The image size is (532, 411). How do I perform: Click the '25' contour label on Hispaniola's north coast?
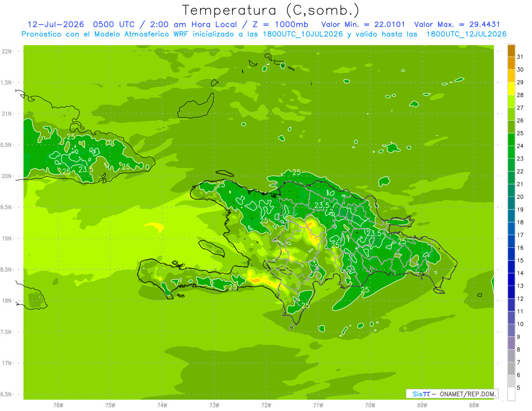click(297, 172)
